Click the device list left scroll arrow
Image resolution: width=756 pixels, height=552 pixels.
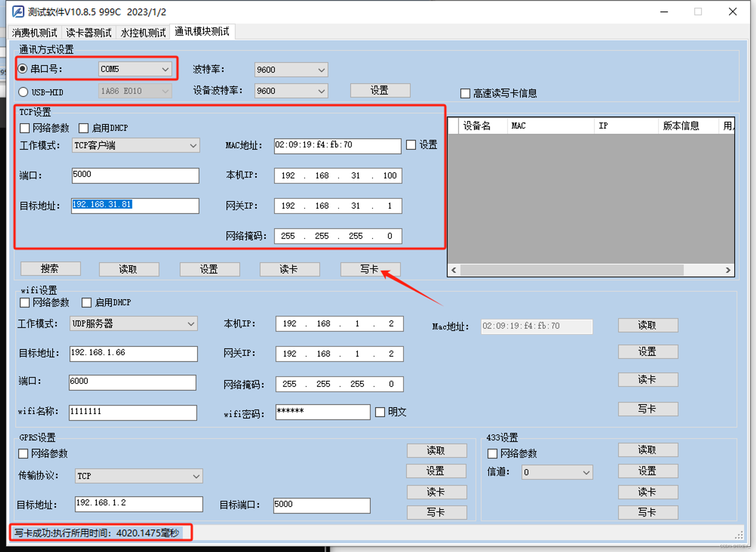click(454, 270)
